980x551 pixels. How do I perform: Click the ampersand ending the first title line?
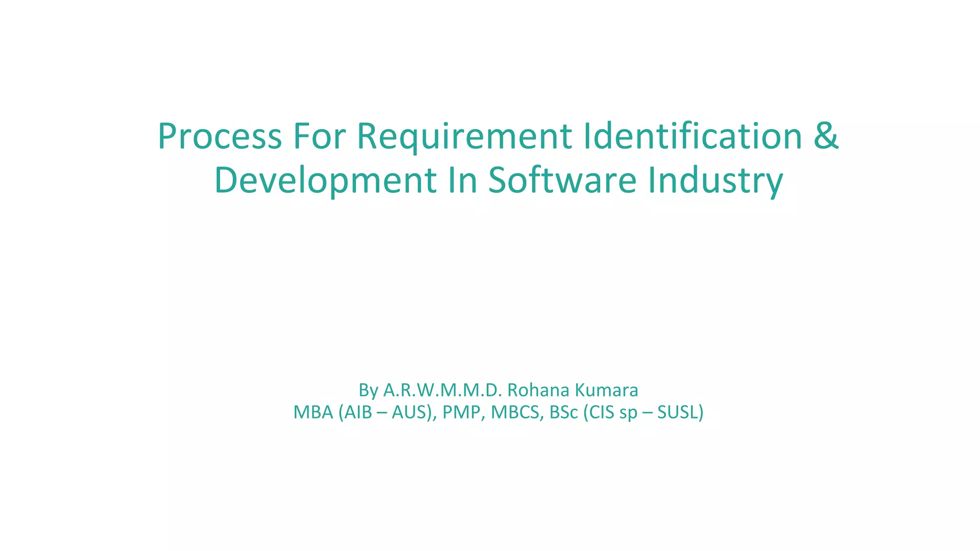tap(826, 137)
